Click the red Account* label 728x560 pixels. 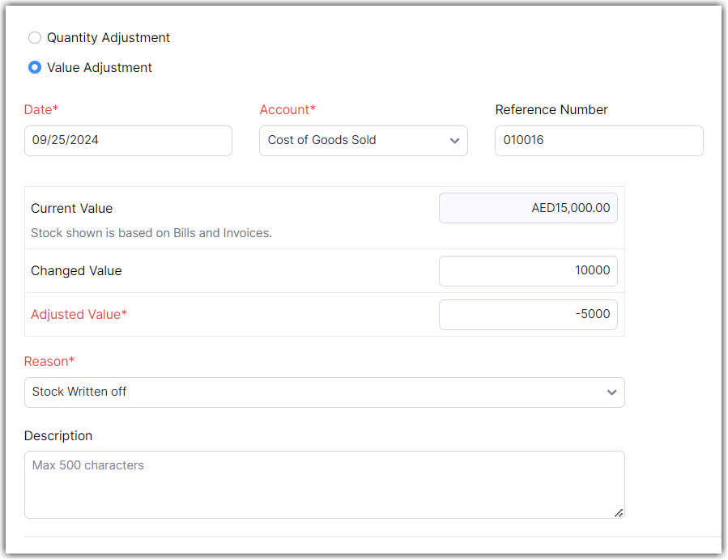pyautogui.click(x=287, y=110)
